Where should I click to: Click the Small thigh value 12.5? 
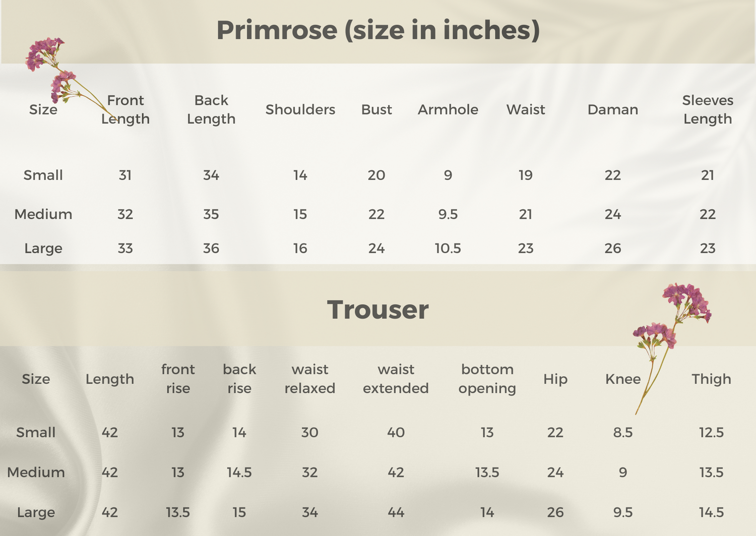pyautogui.click(x=711, y=432)
